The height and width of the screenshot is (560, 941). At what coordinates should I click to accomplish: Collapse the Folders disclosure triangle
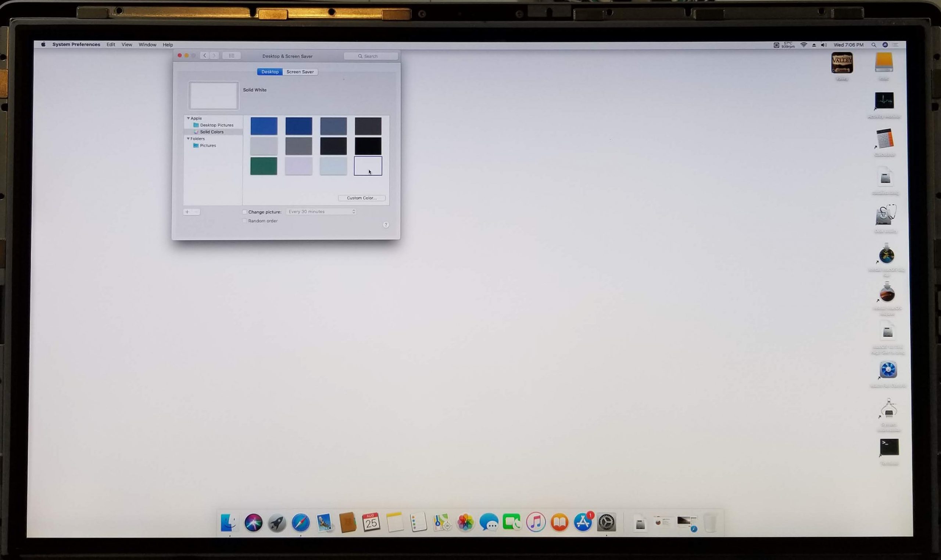point(189,138)
